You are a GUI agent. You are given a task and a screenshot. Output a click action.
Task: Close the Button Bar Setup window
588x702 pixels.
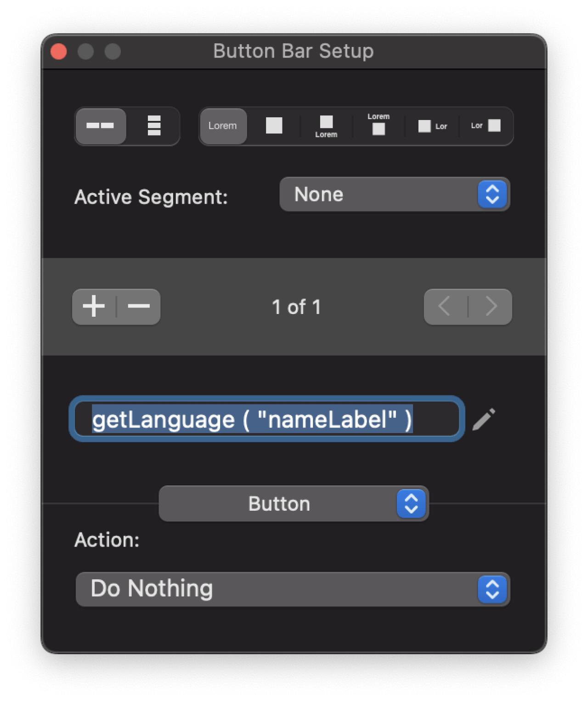(59, 51)
